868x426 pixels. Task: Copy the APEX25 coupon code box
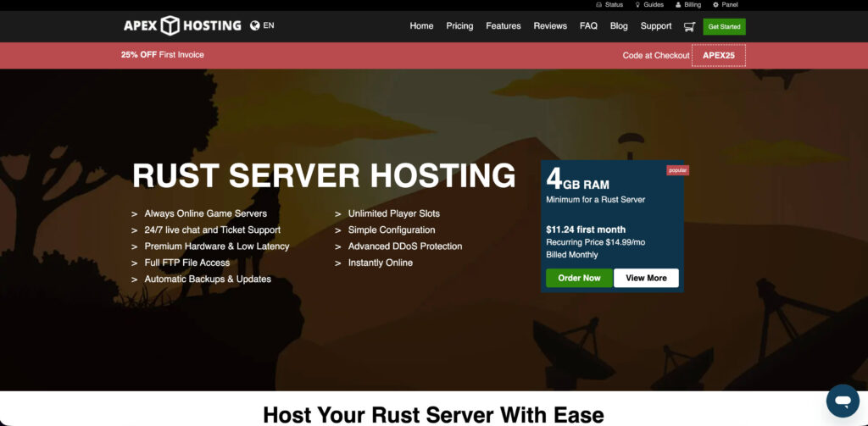pos(719,55)
